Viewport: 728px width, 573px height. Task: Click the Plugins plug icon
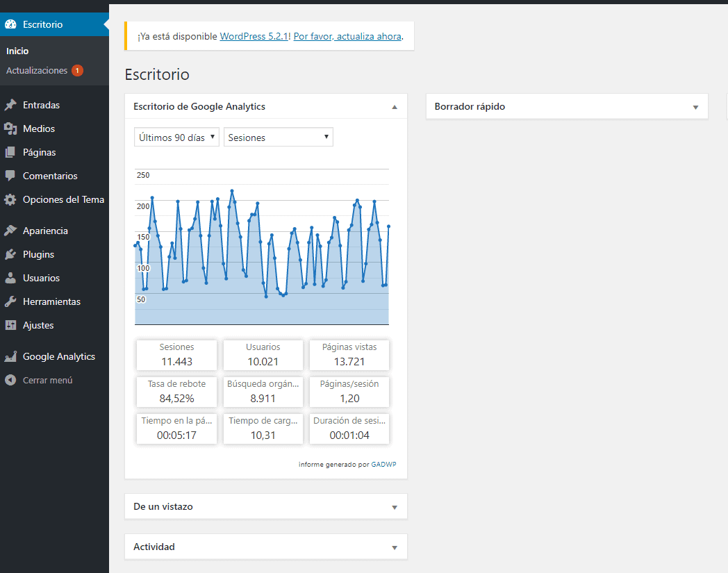(x=10, y=255)
